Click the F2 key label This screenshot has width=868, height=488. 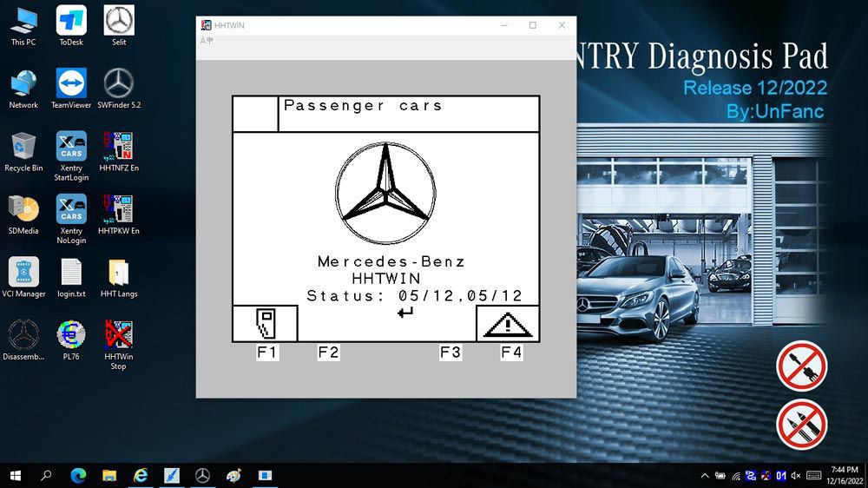pyautogui.click(x=328, y=353)
